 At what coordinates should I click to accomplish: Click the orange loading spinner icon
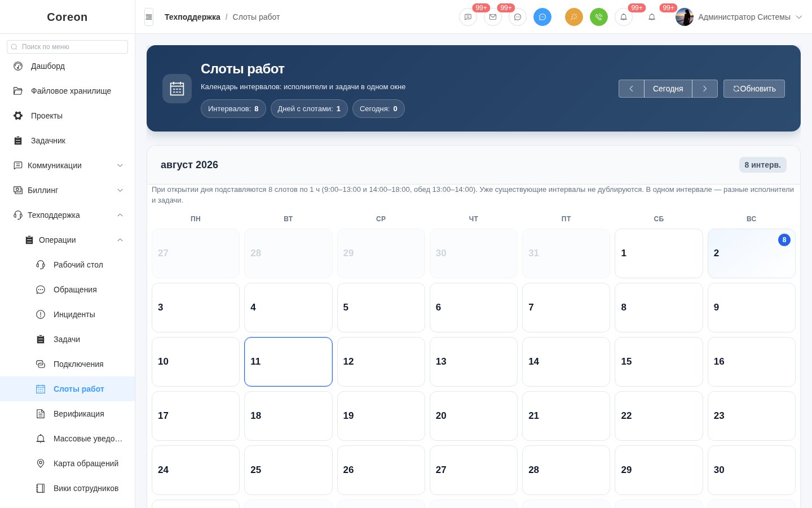tap(574, 17)
